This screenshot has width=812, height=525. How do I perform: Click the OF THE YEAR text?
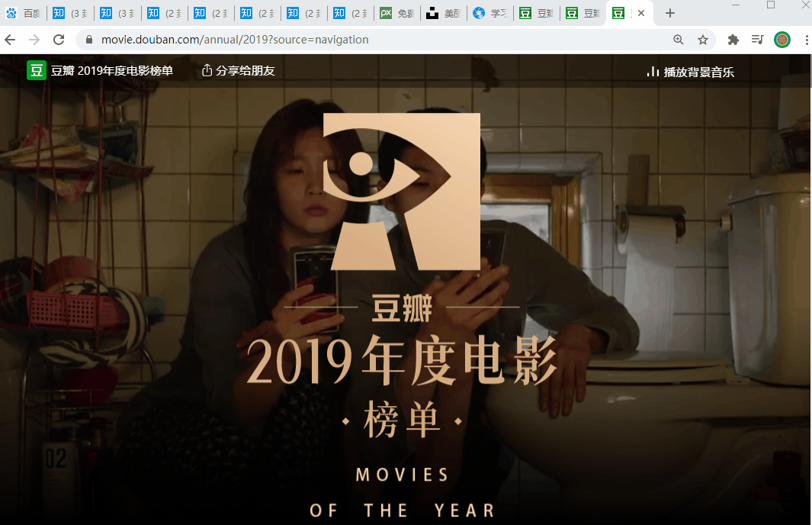point(402,511)
